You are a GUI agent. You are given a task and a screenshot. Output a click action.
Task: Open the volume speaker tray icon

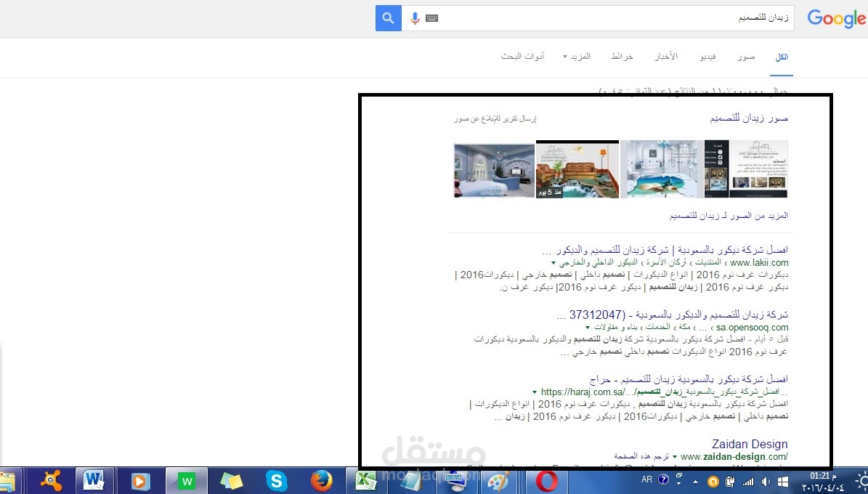[x=766, y=481]
